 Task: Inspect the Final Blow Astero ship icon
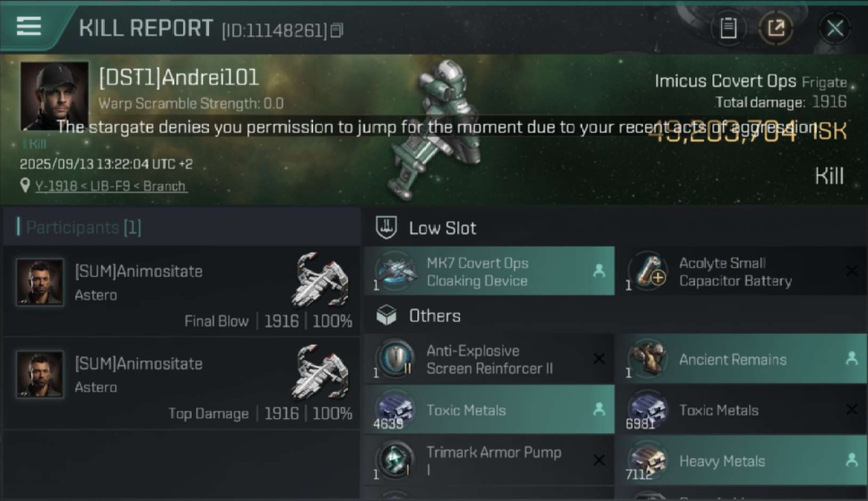(320, 279)
